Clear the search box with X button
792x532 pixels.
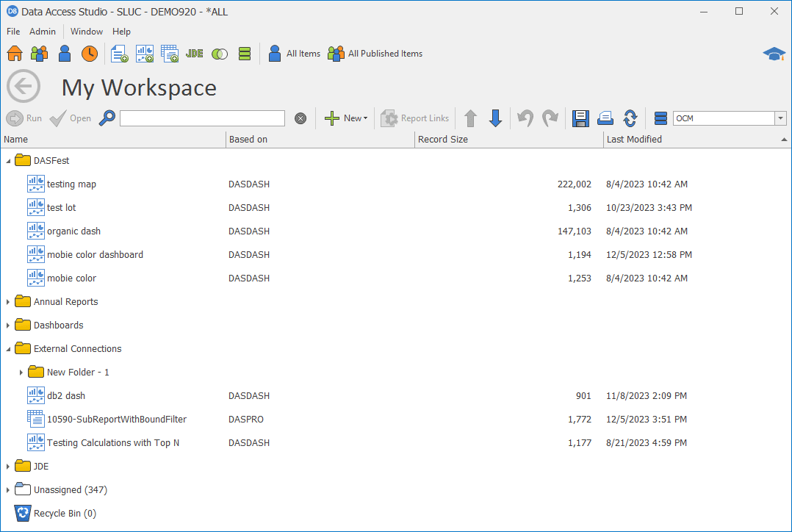pyautogui.click(x=300, y=118)
